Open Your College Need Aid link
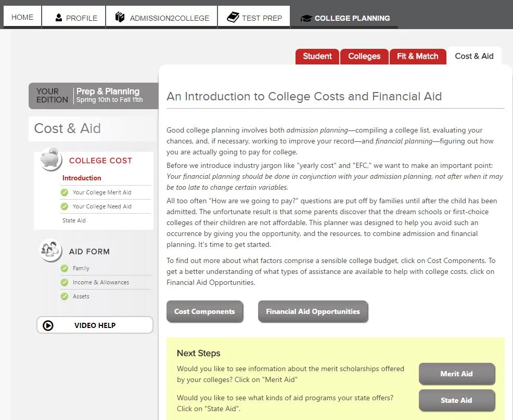513x420 pixels. pos(102,206)
